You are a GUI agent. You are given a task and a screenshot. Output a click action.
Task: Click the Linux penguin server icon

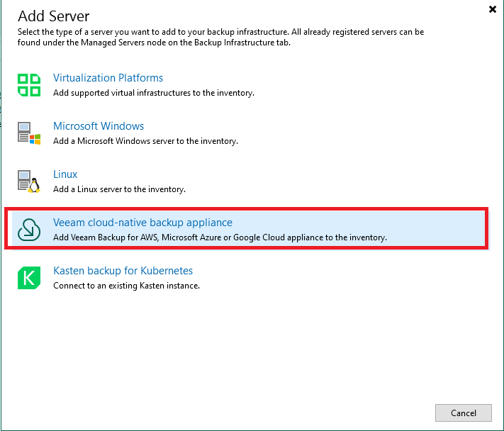[29, 181]
